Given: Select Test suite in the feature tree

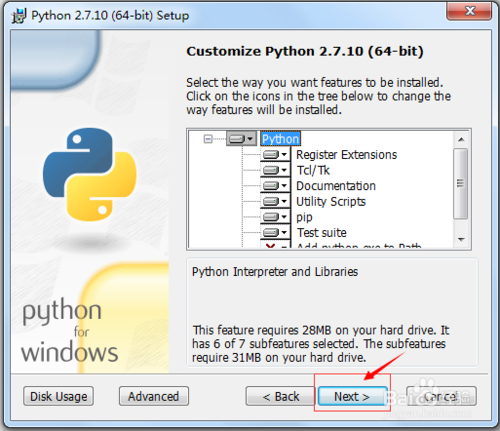Looking at the screenshot, I should pyautogui.click(x=322, y=232).
